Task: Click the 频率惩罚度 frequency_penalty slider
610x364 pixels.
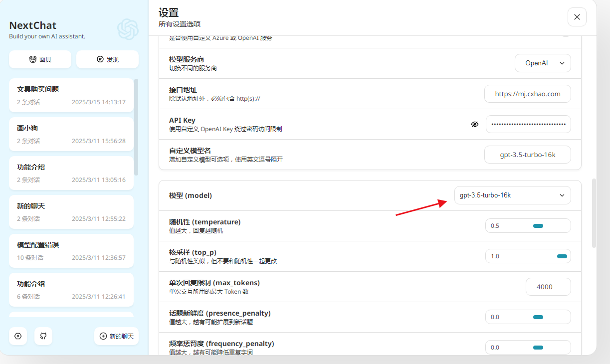Action: pyautogui.click(x=538, y=348)
